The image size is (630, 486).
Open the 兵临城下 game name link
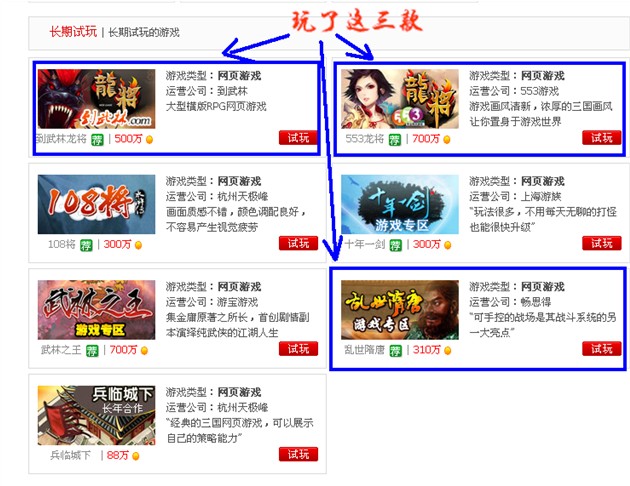pyautogui.click(x=70, y=455)
